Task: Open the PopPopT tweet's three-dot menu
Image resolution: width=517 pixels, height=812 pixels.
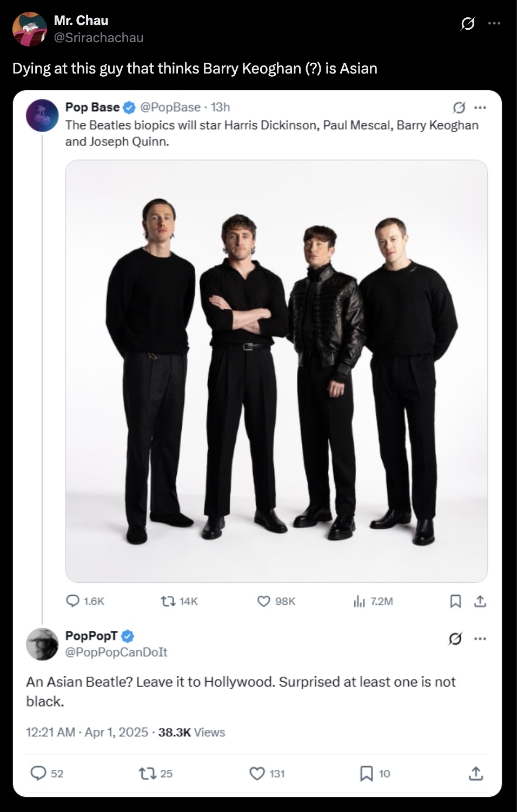Action: tap(480, 639)
